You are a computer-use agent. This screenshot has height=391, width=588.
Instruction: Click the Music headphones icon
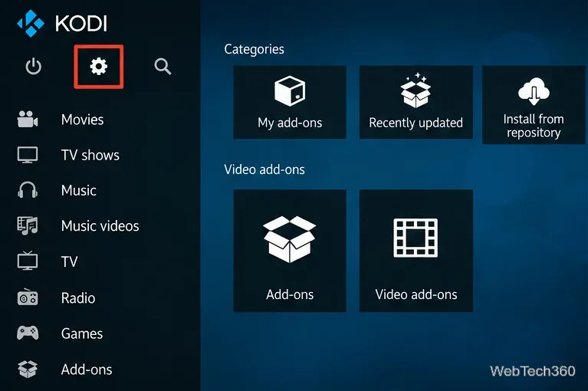(x=28, y=190)
